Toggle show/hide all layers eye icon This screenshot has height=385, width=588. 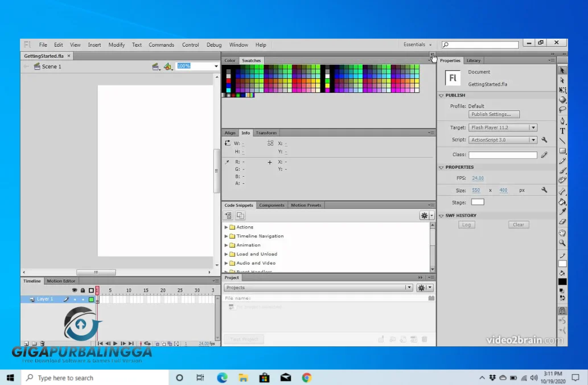click(75, 290)
